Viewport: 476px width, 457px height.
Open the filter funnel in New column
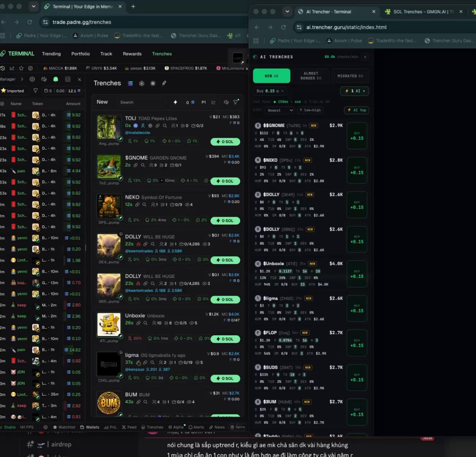(x=236, y=102)
